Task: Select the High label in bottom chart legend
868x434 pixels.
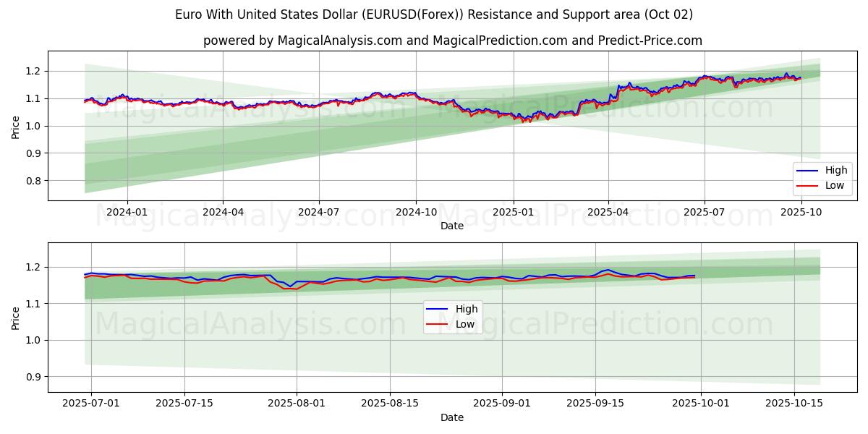Action: 467,309
